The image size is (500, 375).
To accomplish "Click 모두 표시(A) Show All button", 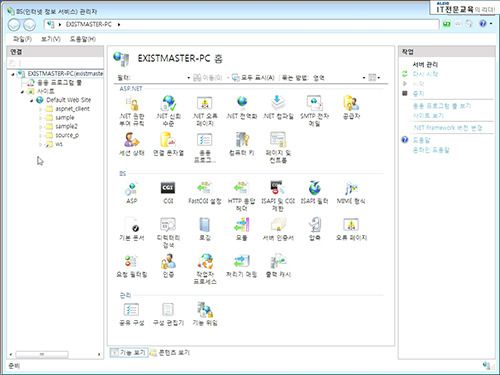I will (x=253, y=78).
